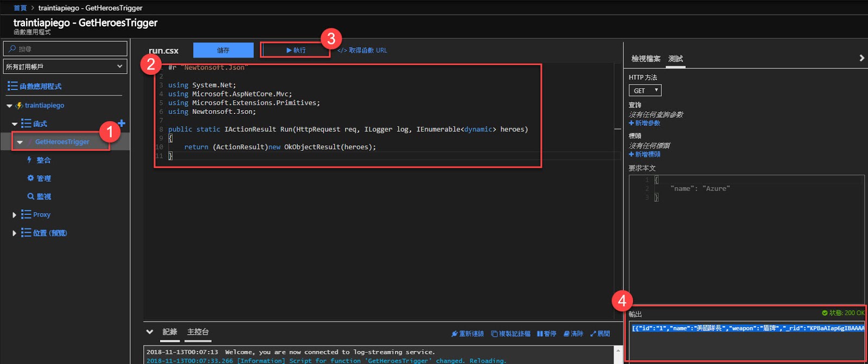
Task: Click the 執行 run button
Action: [x=296, y=50]
